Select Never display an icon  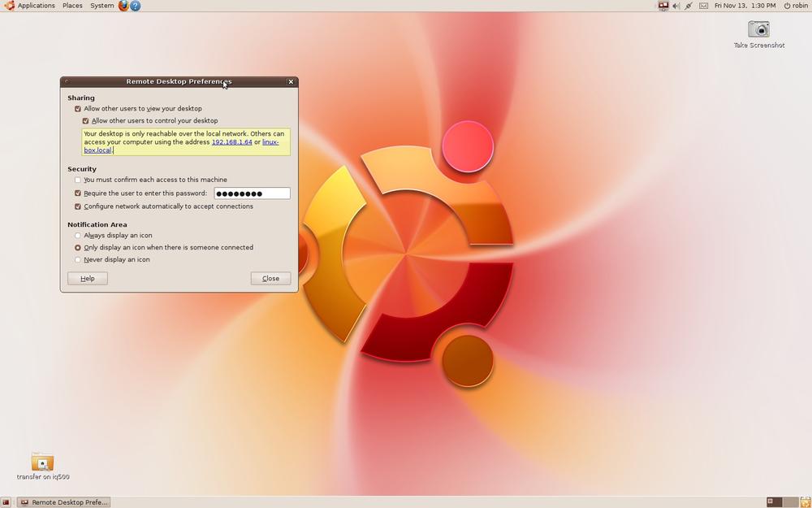coord(77,259)
